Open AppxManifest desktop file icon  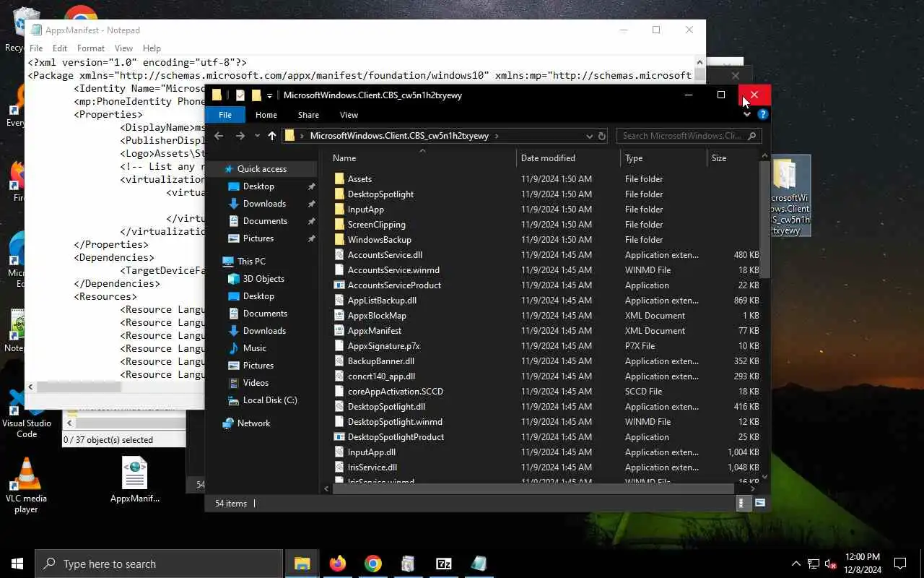(134, 480)
